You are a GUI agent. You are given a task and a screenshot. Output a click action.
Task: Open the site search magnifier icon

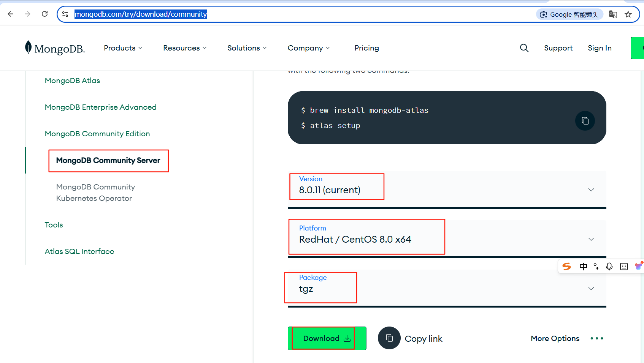coord(524,48)
